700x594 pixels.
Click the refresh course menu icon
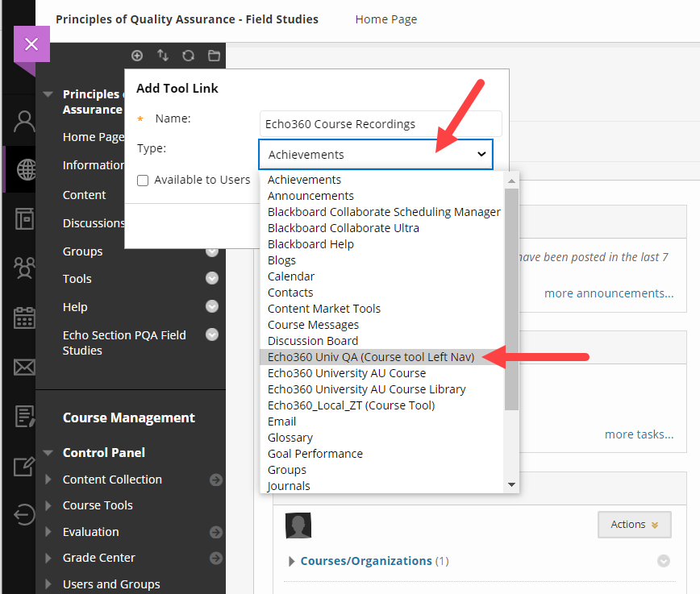[189, 56]
